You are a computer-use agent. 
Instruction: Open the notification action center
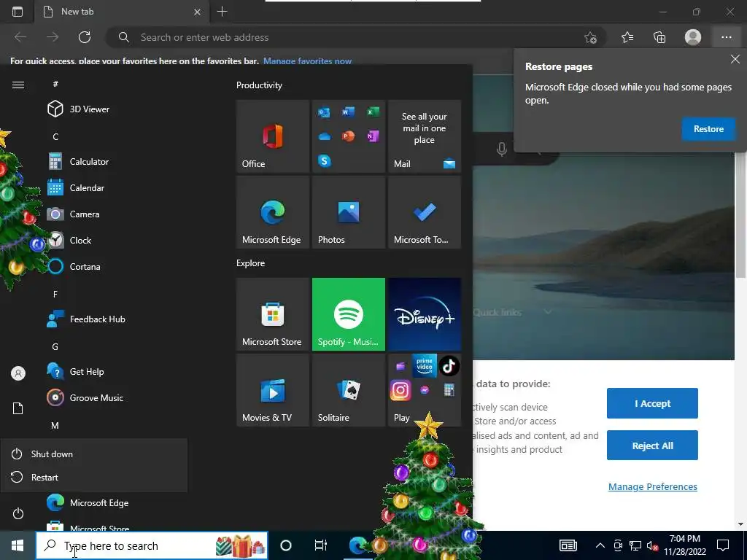point(723,545)
